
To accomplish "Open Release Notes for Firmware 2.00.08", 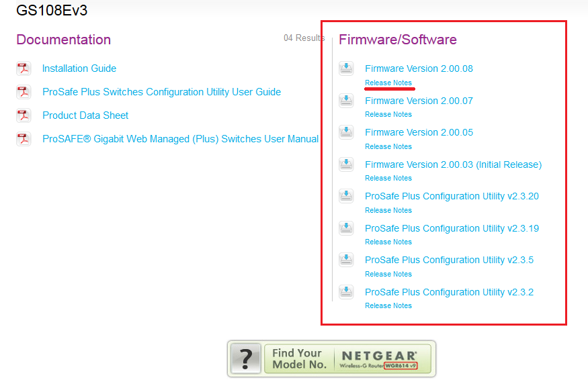I will coord(388,83).
